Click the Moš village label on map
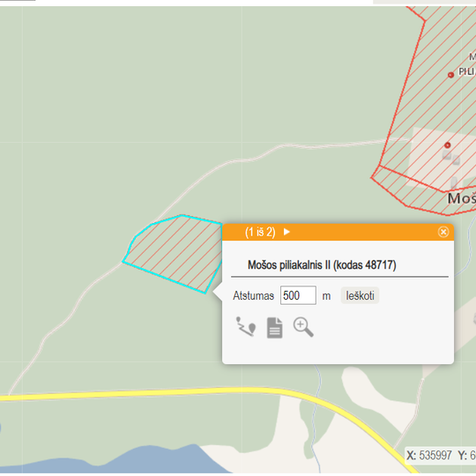 tap(462, 198)
